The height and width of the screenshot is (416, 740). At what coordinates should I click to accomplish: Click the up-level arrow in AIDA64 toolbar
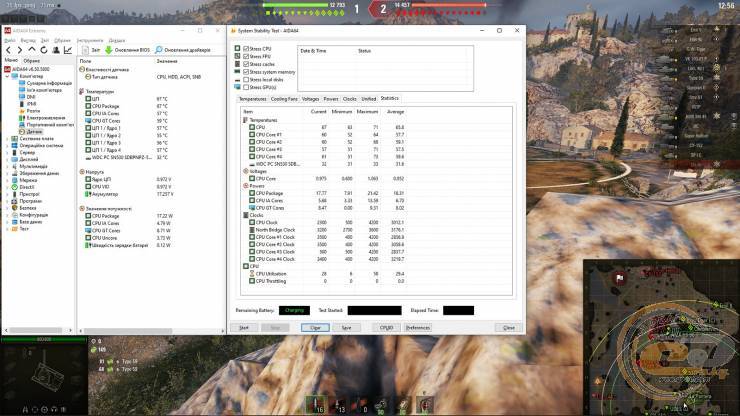click(x=32, y=50)
